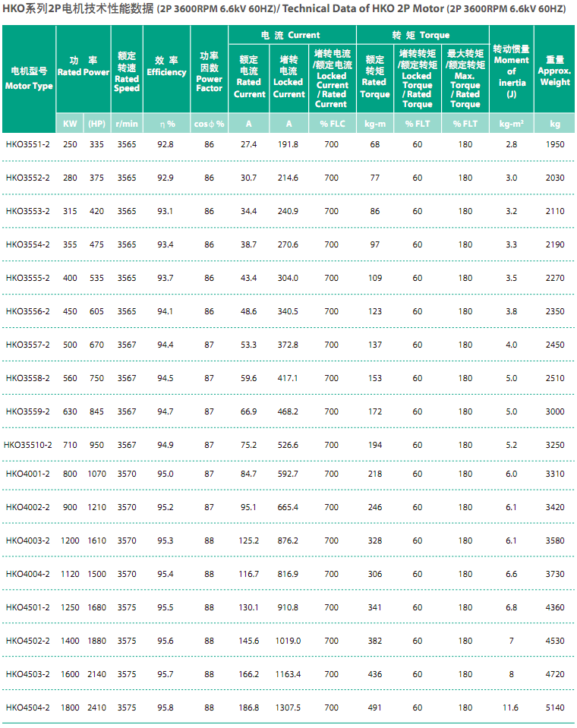Click the Torque group header
The image size is (577, 728).
tap(421, 35)
